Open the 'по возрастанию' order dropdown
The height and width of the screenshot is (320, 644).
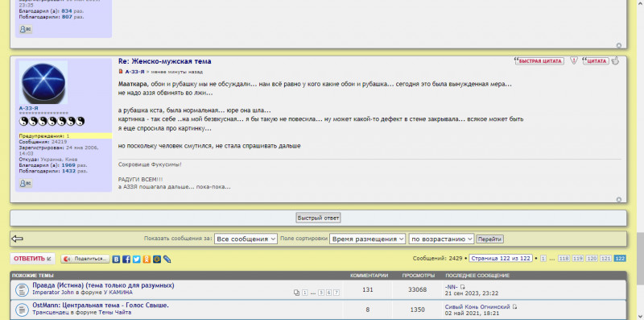[441, 239]
